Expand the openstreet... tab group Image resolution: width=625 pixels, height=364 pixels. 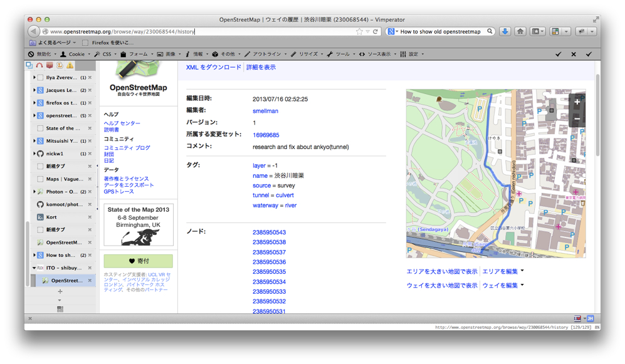coord(34,115)
